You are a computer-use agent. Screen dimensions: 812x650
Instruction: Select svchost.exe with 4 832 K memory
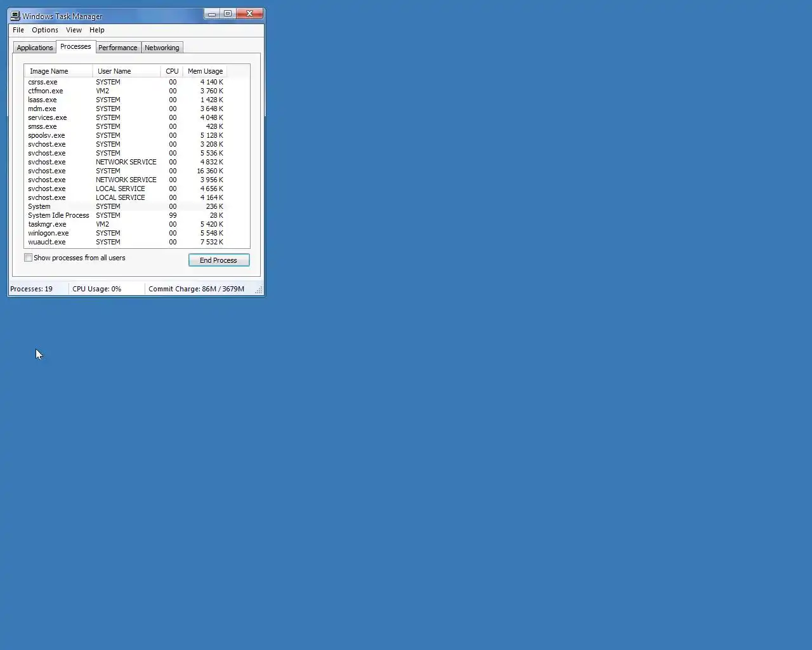point(125,162)
